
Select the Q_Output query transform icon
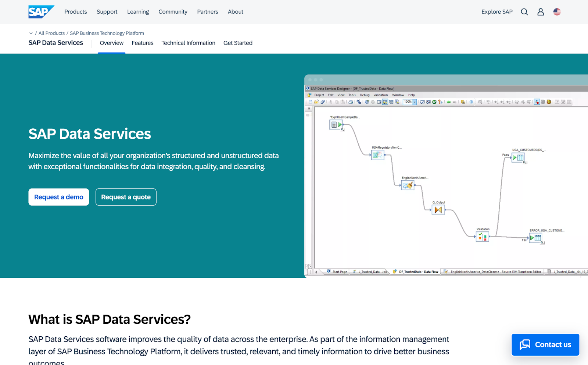pyautogui.click(x=438, y=210)
